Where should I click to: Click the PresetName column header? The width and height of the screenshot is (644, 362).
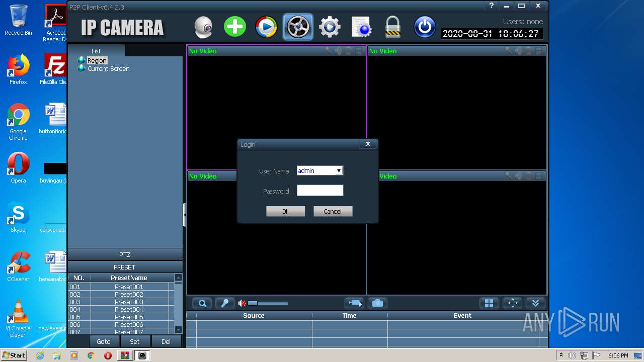(129, 278)
